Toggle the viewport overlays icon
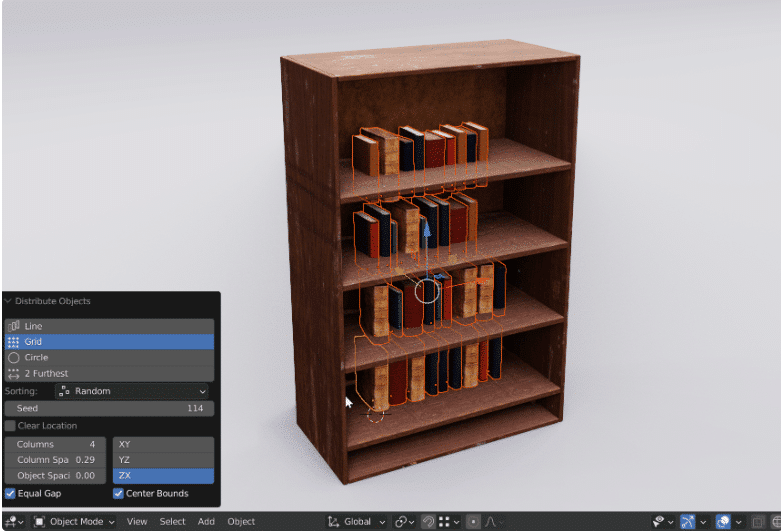 (x=723, y=521)
